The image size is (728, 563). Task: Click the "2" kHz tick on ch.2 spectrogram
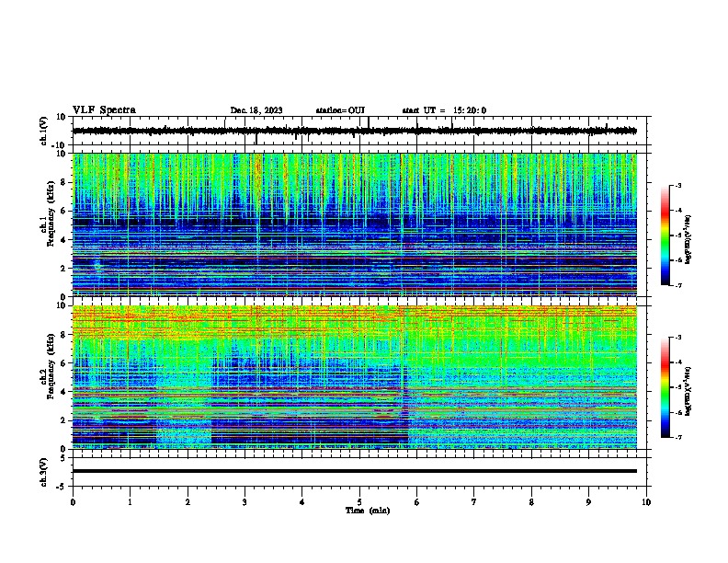click(x=64, y=420)
